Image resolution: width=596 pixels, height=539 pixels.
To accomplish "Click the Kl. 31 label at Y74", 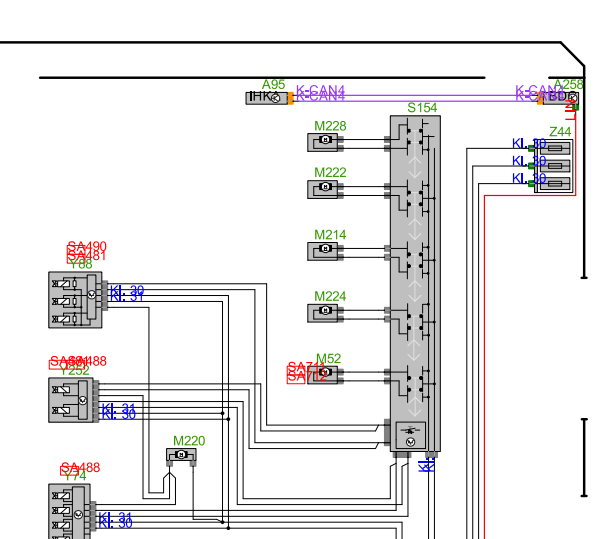I will click(x=115, y=517).
